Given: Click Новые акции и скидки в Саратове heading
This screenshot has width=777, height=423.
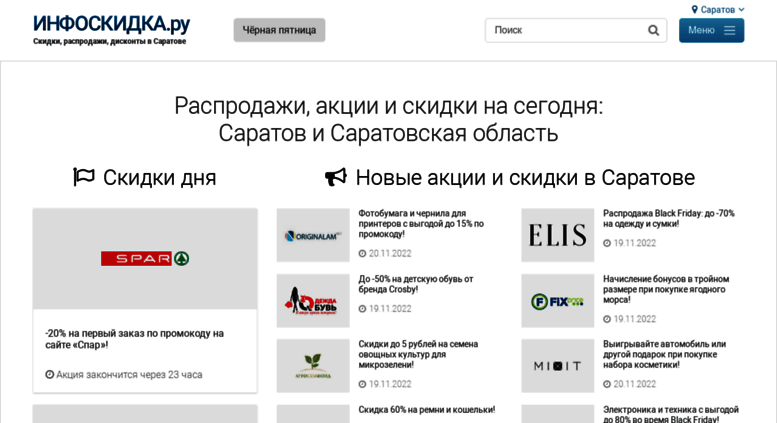Looking at the screenshot, I should (x=525, y=177).
